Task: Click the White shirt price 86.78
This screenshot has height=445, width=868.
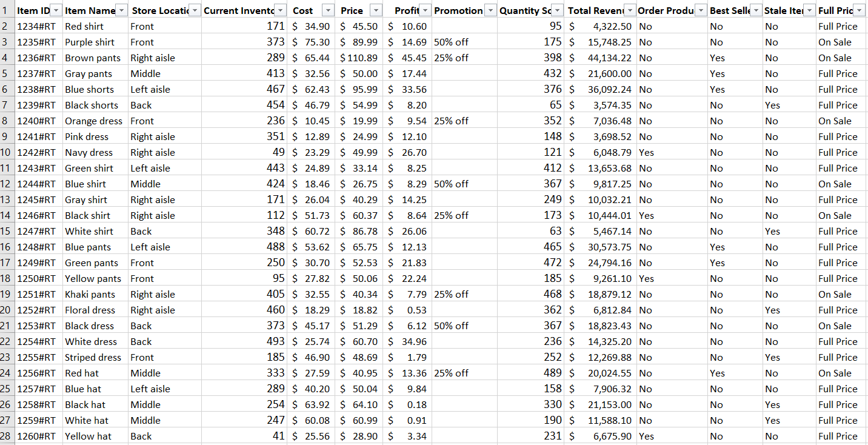Action: pyautogui.click(x=359, y=231)
